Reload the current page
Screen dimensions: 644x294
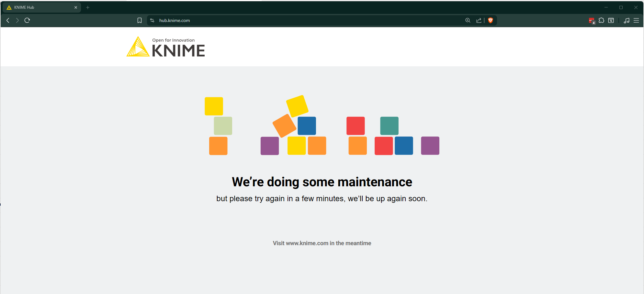(x=27, y=20)
